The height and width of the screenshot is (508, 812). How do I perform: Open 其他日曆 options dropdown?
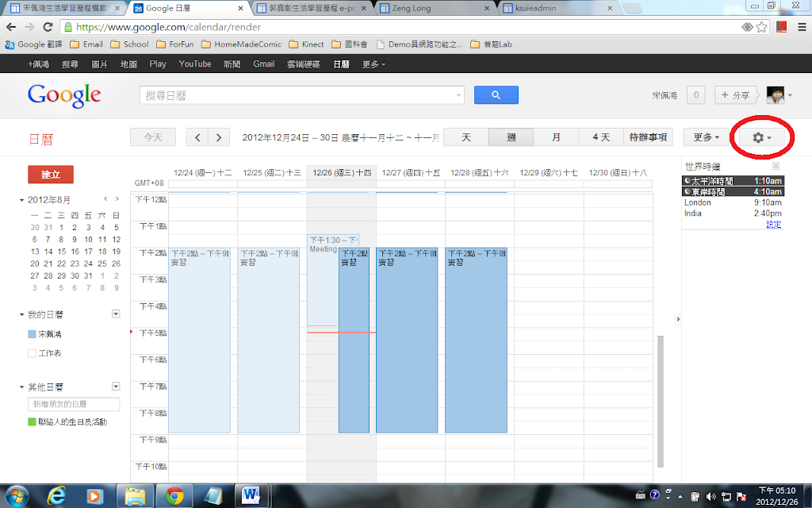[116, 387]
